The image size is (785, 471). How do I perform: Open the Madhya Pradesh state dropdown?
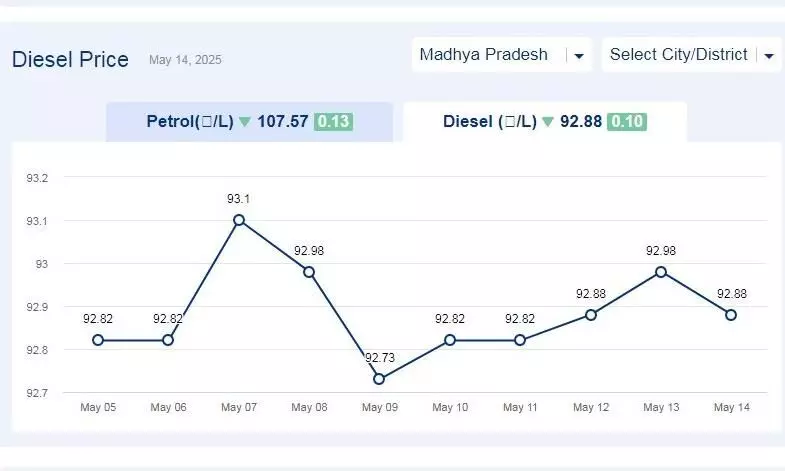tap(502, 55)
